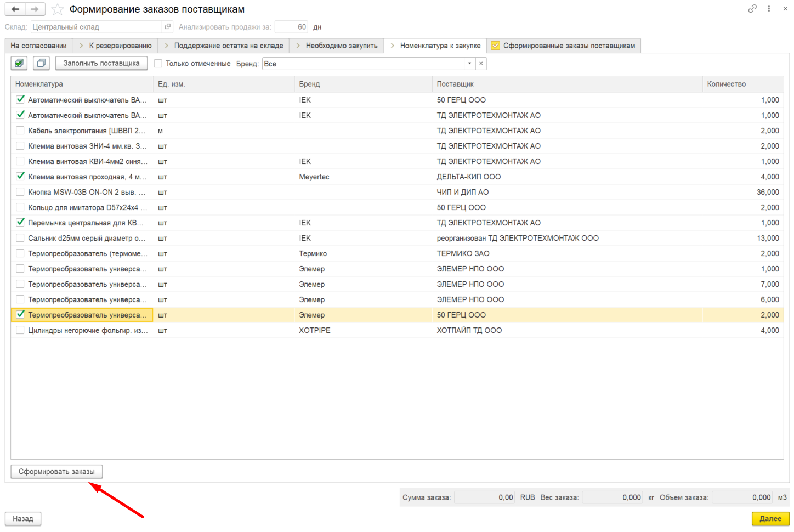
Task: Enable the Только отмеченные checkbox
Action: [158, 64]
